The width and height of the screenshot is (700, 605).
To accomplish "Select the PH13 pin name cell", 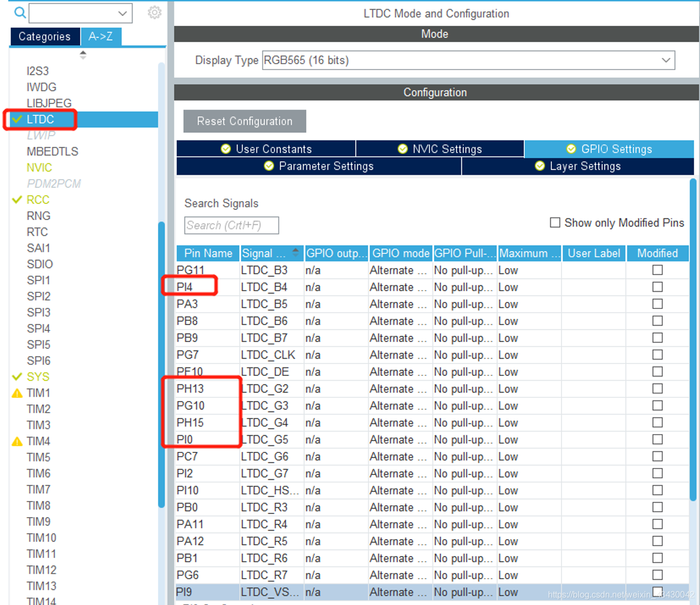I will click(207, 389).
